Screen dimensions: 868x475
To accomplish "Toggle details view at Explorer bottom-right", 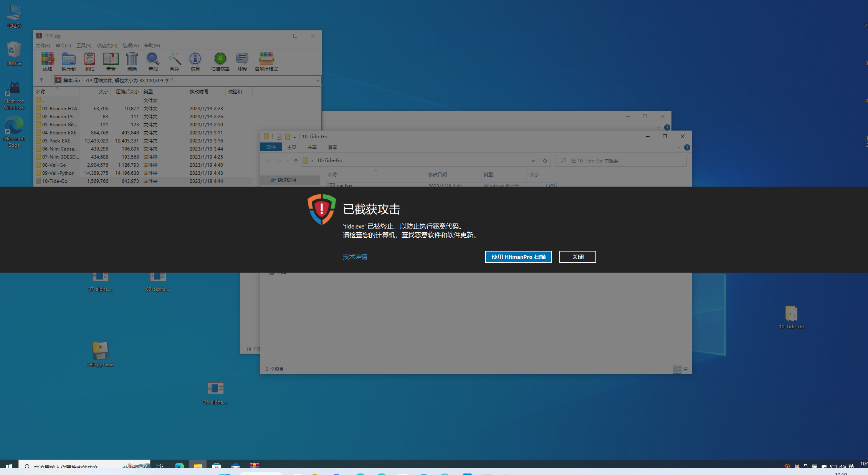I will 677,369.
